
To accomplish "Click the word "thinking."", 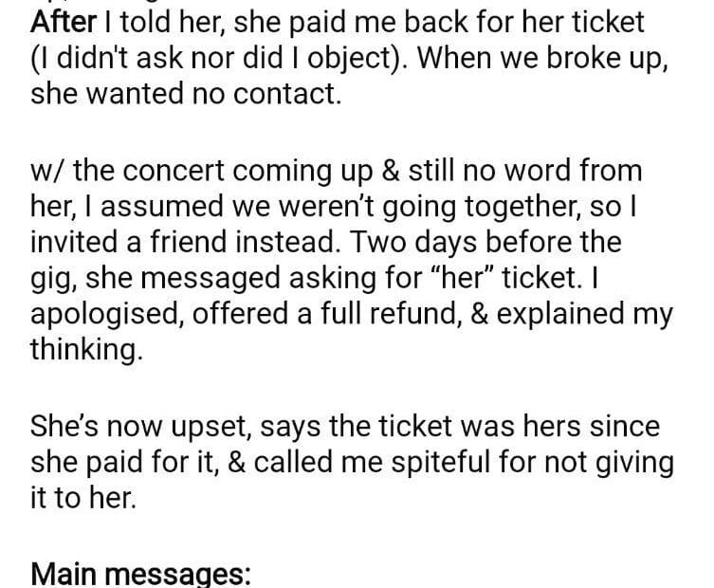I will pos(85,349).
